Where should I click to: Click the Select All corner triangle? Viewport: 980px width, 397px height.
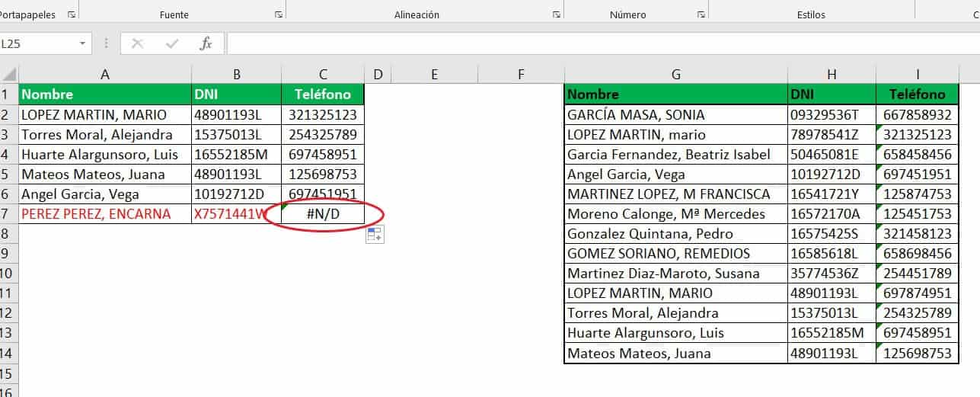click(x=9, y=75)
